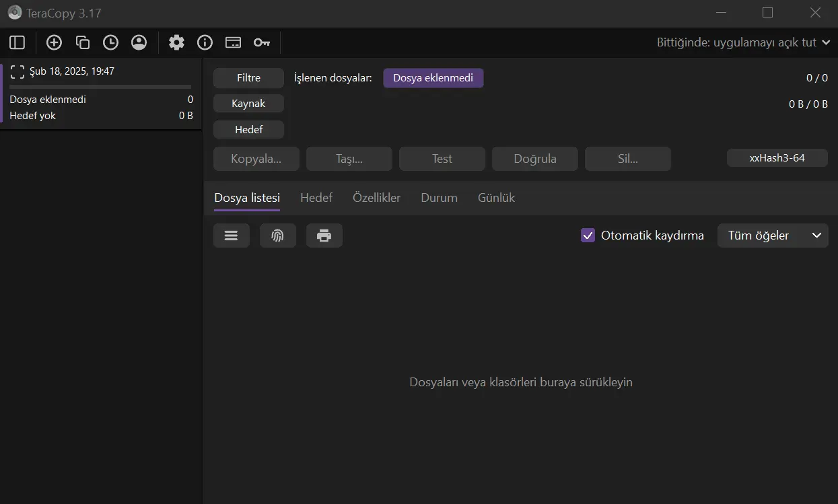The image size is (838, 504).
Task: Uncheck Otomatik kaydırma checkbox
Action: (588, 236)
